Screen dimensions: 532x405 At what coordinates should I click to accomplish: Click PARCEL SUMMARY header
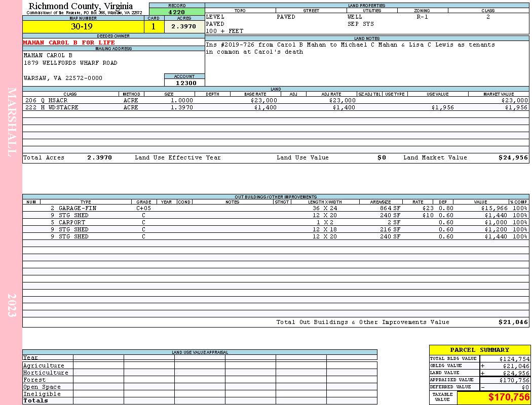coord(480,350)
